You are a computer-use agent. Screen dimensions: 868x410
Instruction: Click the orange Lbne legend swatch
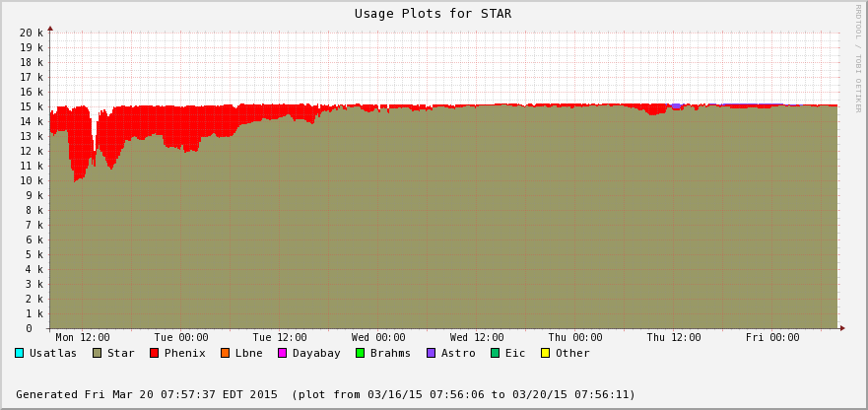(225, 353)
